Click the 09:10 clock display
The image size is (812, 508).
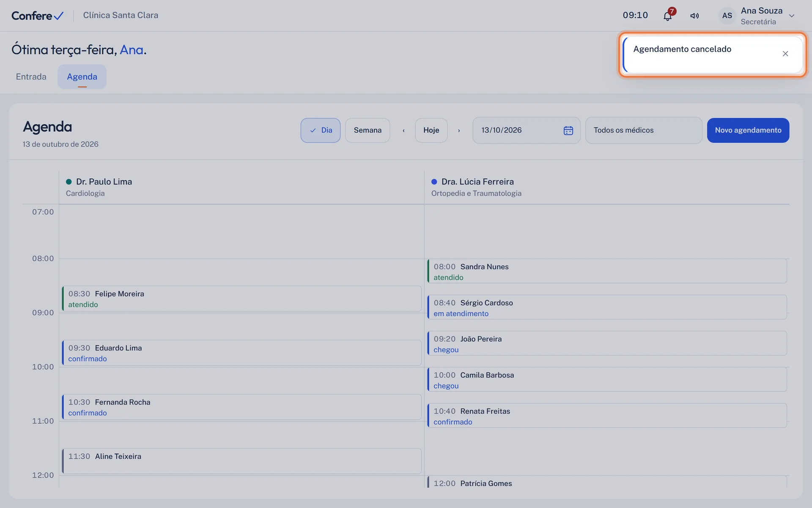coord(635,15)
